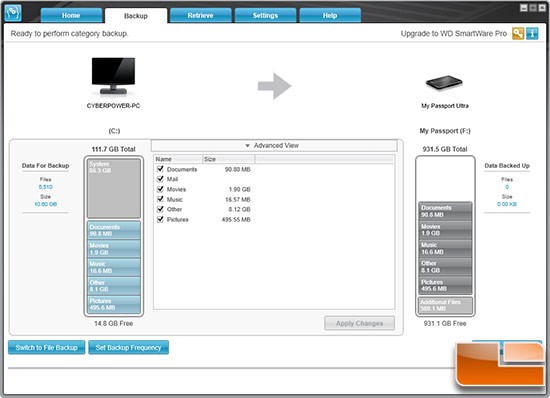Click the gray Documents block on My Passport
This screenshot has height=398, width=550.
pos(445,211)
